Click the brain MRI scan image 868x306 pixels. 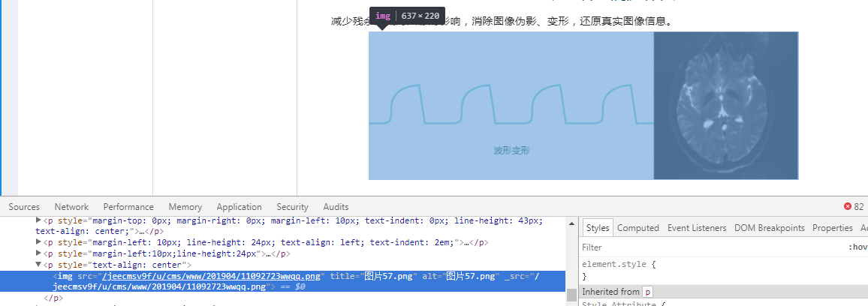click(725, 106)
